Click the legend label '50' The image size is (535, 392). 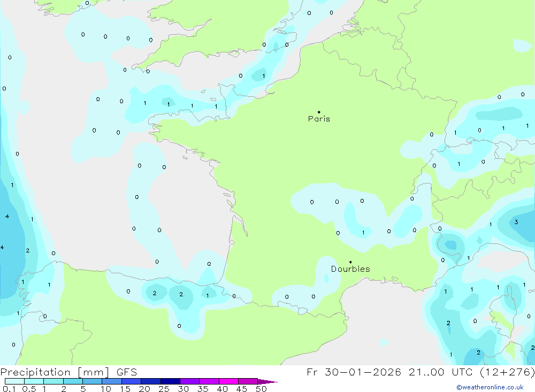pyautogui.click(x=261, y=389)
